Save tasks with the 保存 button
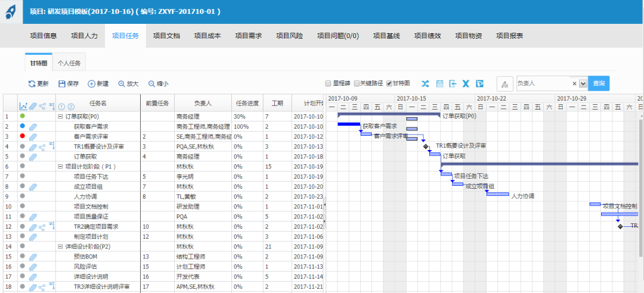644x293 pixels. pyautogui.click(x=69, y=84)
